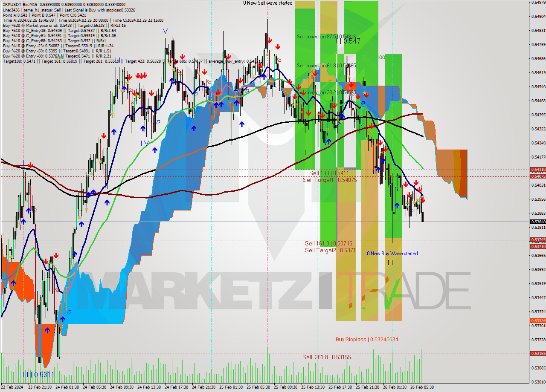Click the black current price tag 0.53840
Image resolution: width=546 pixels, height=392 pixels.
point(537,222)
